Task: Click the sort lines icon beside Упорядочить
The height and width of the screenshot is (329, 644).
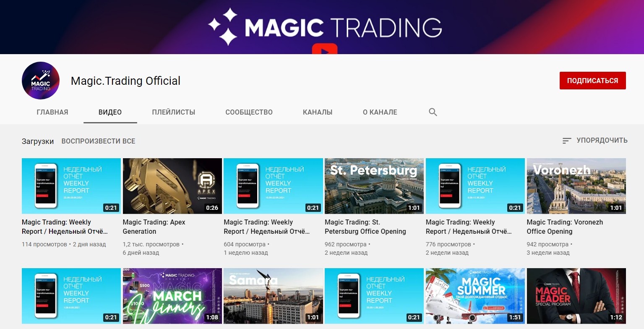Action: pyautogui.click(x=567, y=141)
